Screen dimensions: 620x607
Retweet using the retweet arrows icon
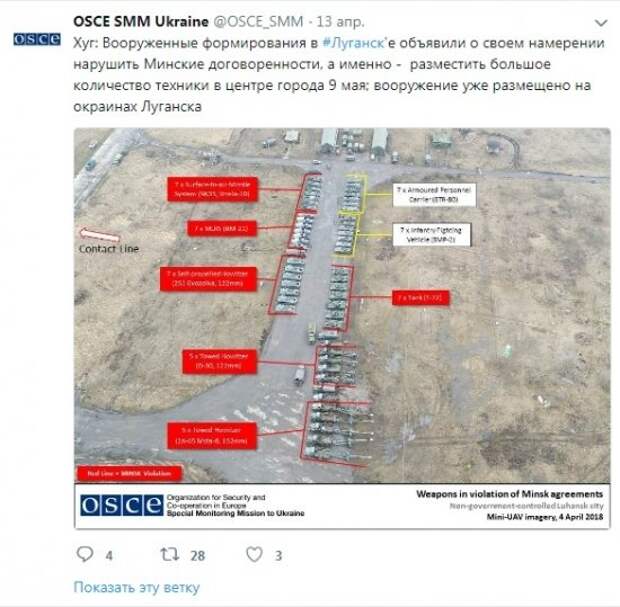[170, 554]
